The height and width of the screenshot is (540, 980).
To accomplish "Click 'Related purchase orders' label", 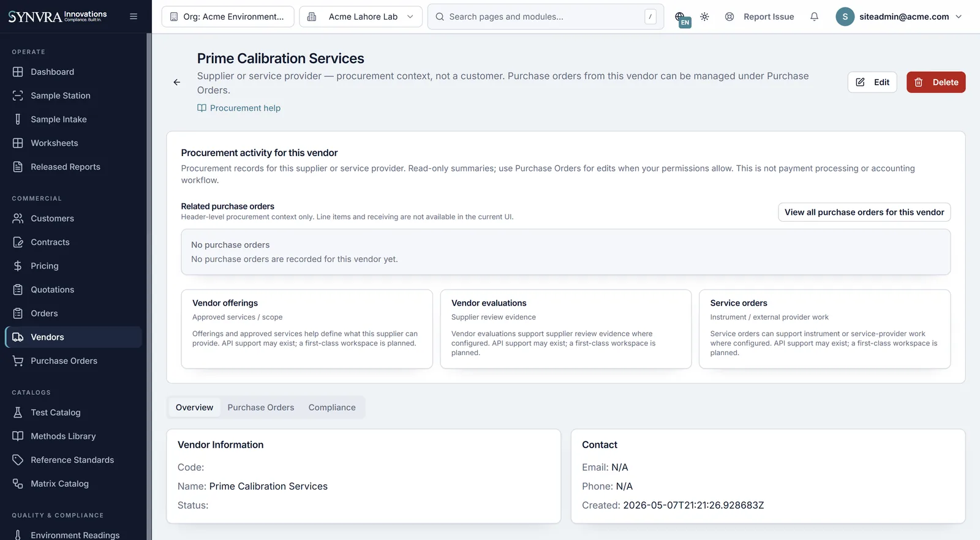I will pyautogui.click(x=228, y=206).
